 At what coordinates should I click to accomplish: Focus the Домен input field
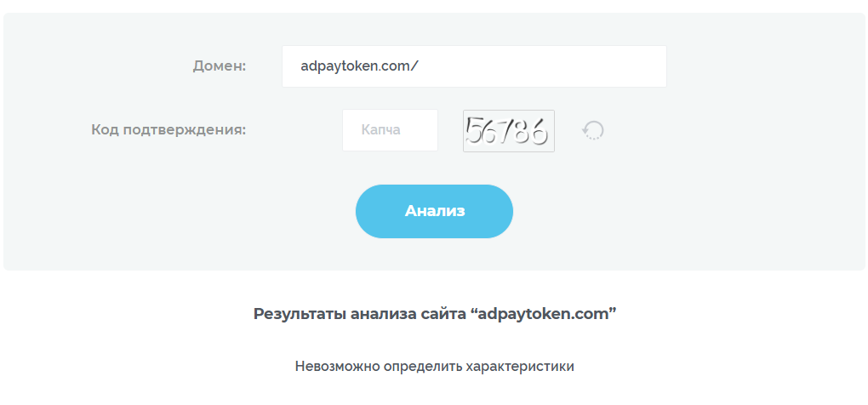474,66
